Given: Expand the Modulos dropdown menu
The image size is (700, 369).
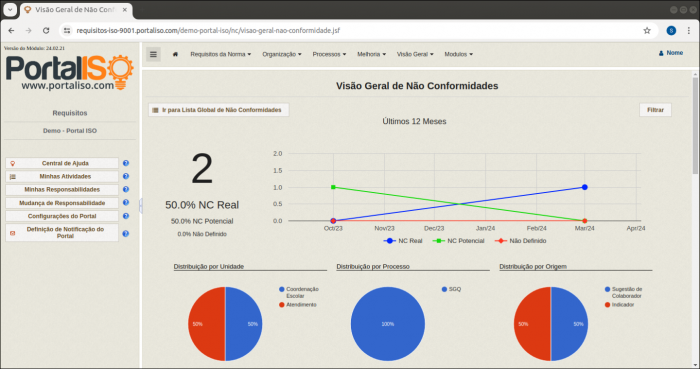Looking at the screenshot, I should pyautogui.click(x=458, y=54).
